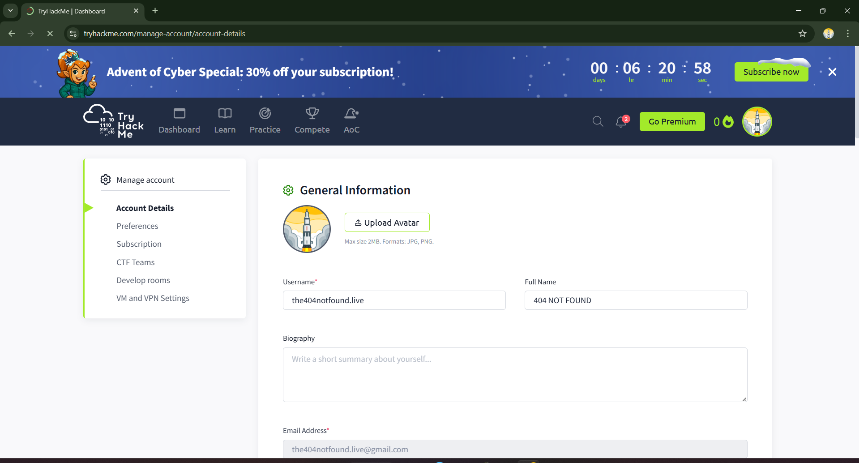868x463 pixels.
Task: Open the Learn nav item
Action: coord(225,121)
